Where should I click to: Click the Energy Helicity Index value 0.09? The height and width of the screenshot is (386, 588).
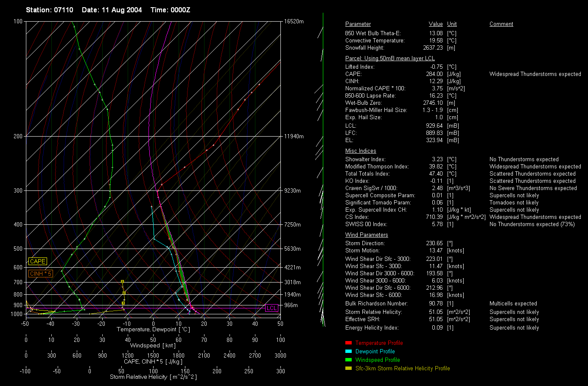(x=437, y=327)
